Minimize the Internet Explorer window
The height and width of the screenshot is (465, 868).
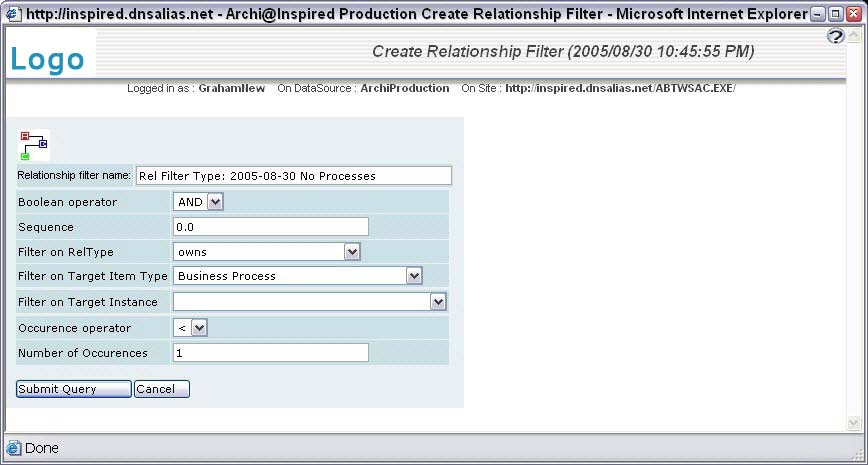point(818,14)
